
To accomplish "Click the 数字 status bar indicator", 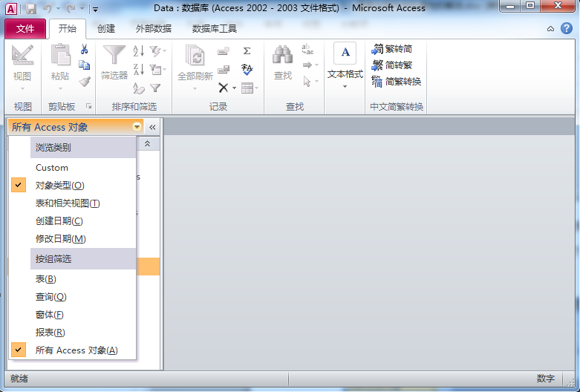I will 546,379.
